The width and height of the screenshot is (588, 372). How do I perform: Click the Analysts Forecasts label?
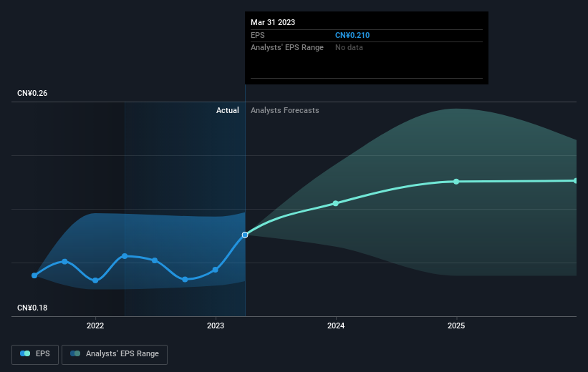pyautogui.click(x=284, y=110)
